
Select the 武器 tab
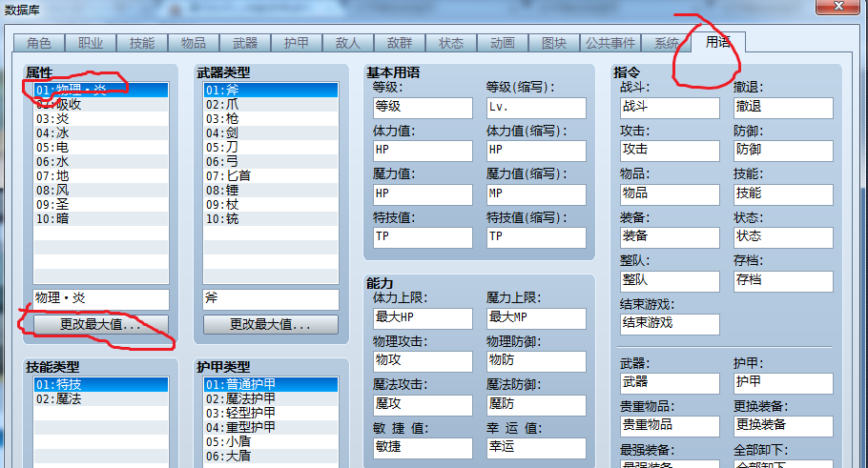245,43
